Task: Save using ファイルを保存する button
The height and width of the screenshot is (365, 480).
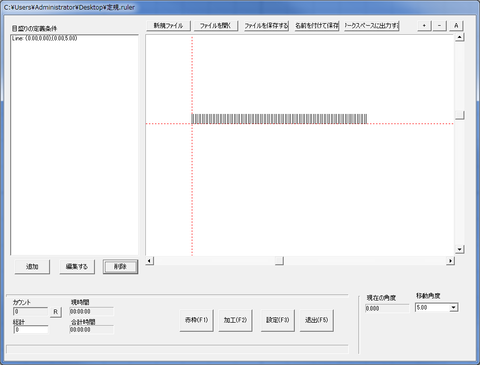Action: pyautogui.click(x=266, y=26)
